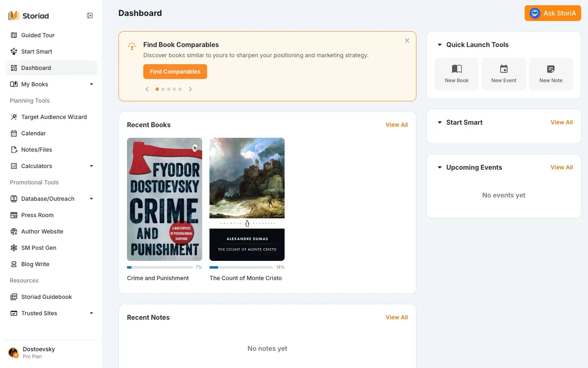Click the Calendar icon in sidebar
Image resolution: width=588 pixels, height=368 pixels.
pyautogui.click(x=14, y=133)
